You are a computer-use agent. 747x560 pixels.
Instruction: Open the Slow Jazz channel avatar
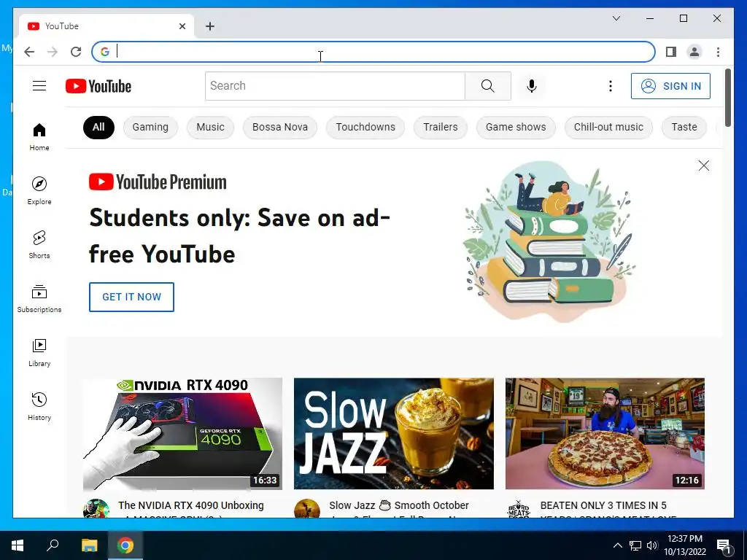click(307, 508)
